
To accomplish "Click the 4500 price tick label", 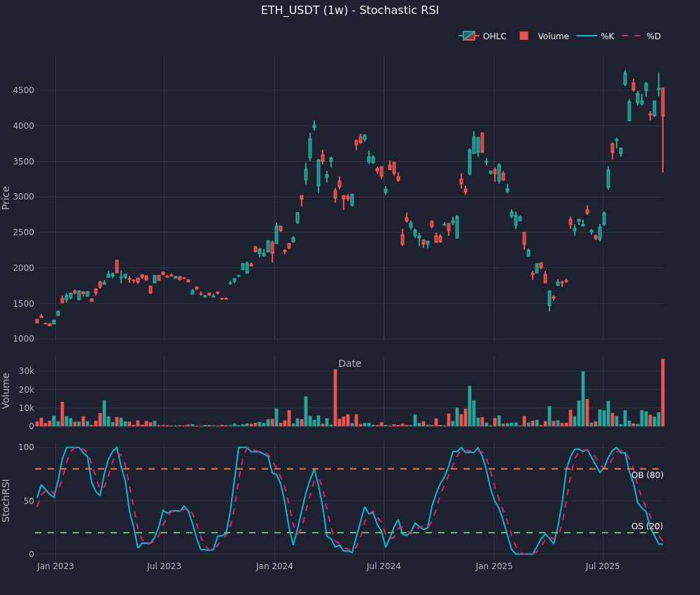I will coord(23,90).
